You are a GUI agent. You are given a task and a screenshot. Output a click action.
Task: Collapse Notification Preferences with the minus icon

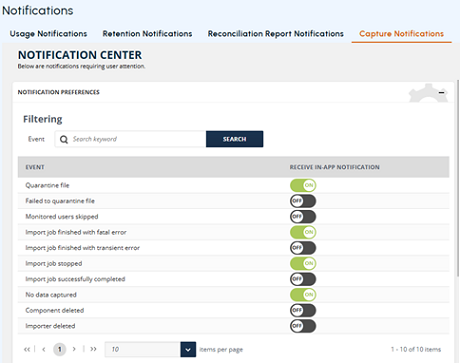point(441,92)
